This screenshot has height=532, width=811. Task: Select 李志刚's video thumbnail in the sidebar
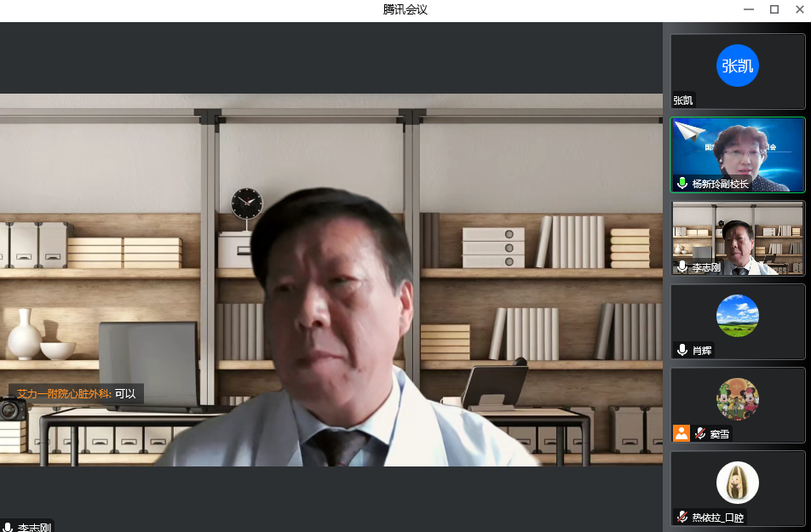[x=737, y=237]
